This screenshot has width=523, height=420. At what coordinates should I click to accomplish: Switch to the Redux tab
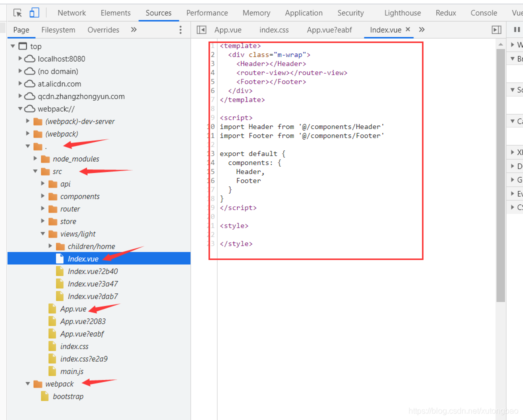pos(446,13)
